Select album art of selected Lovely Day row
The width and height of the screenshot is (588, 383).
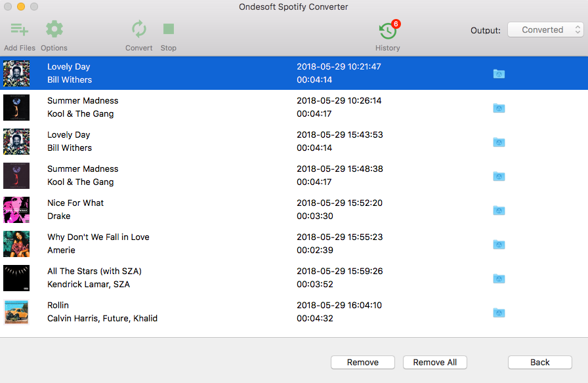pos(16,74)
